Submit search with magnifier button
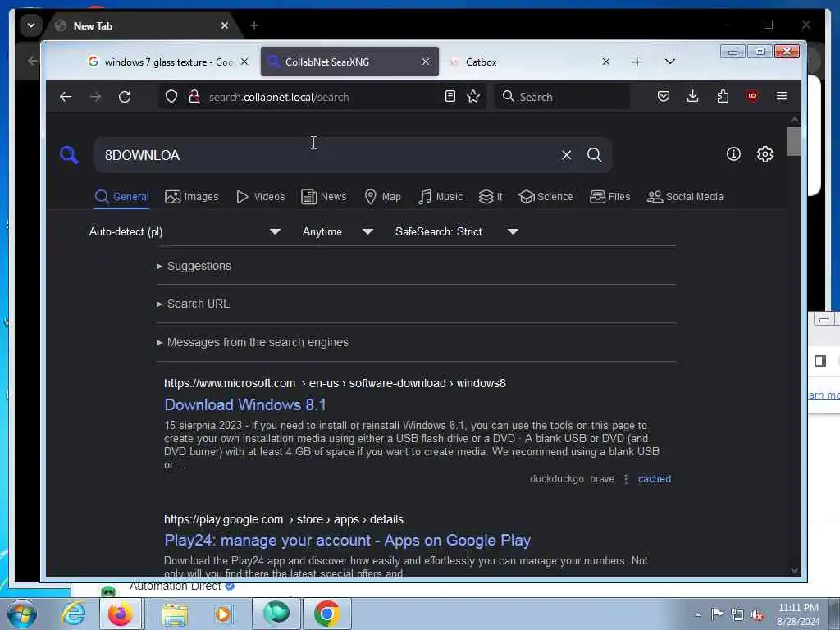840x630 pixels. (594, 155)
